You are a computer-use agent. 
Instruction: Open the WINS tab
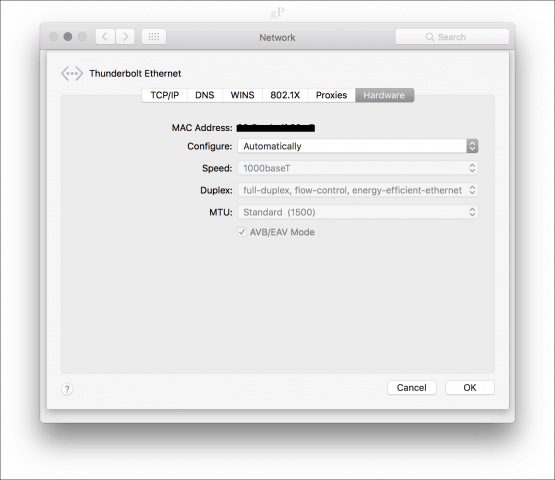[242, 95]
